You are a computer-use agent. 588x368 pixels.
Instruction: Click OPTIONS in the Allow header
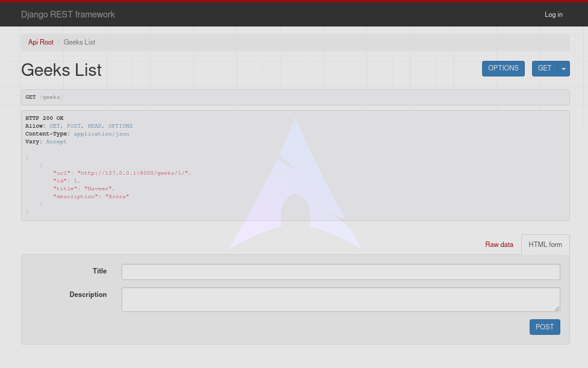coord(120,126)
